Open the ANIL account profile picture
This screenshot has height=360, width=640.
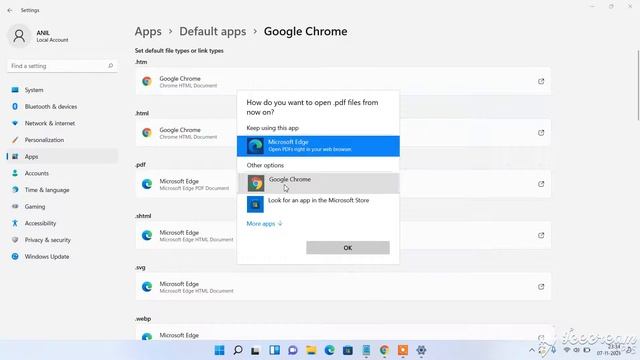point(19,36)
